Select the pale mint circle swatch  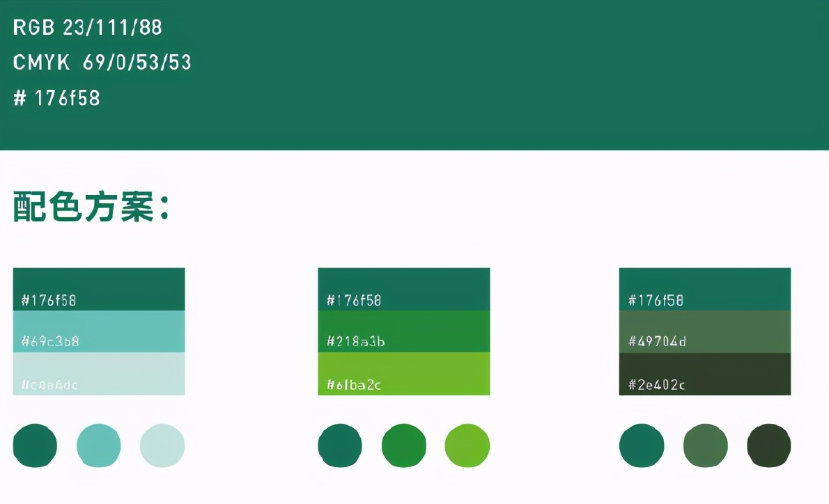pyautogui.click(x=162, y=446)
